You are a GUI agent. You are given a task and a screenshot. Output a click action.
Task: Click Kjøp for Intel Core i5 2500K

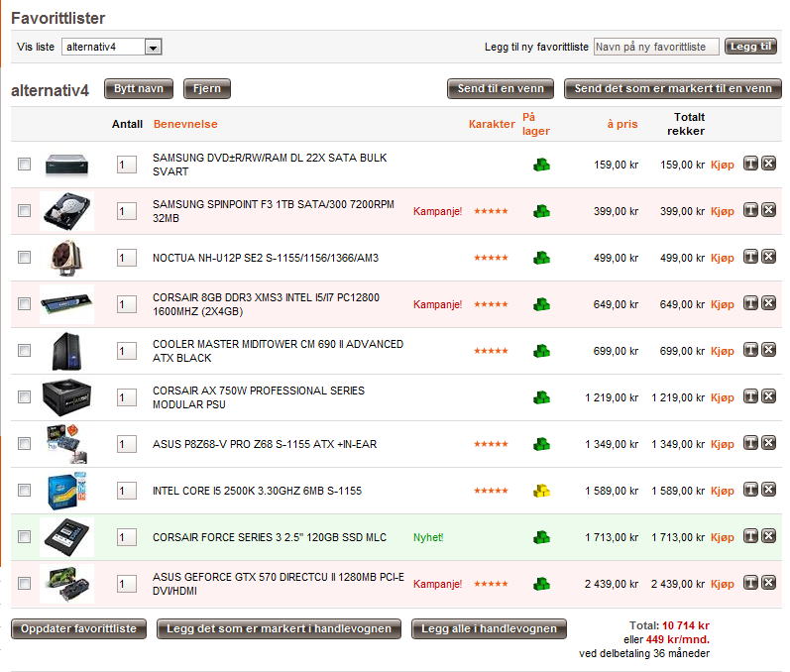point(722,491)
